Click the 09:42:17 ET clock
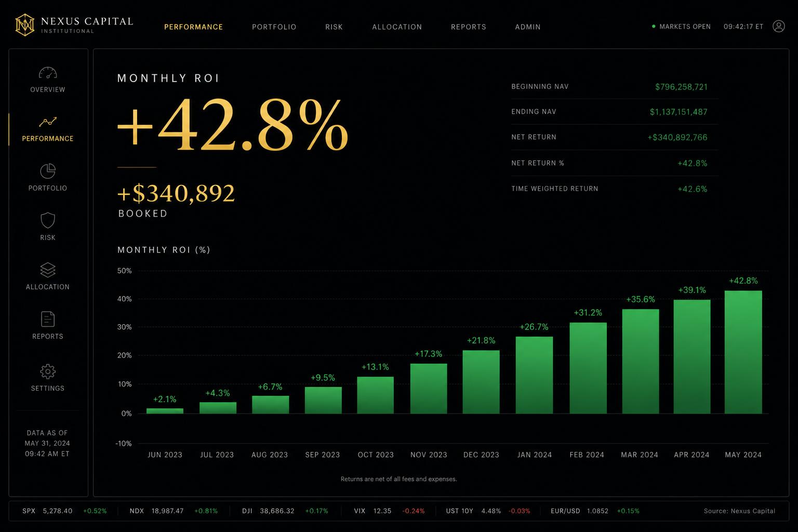 743,26
